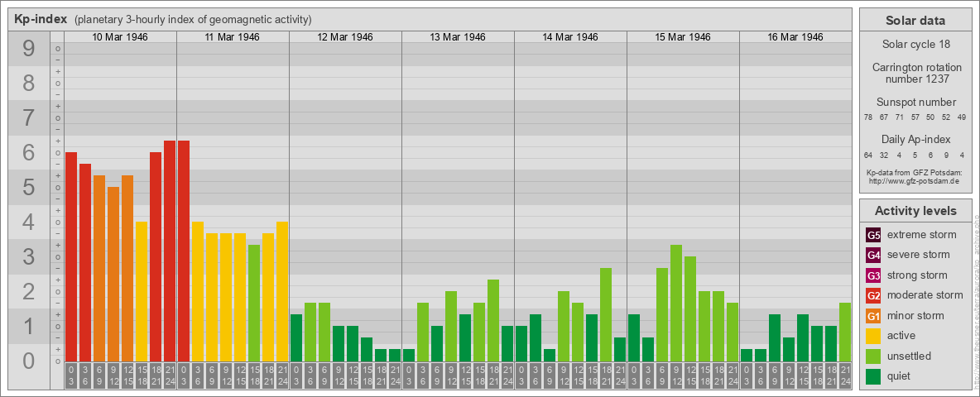Click the Ap-index value 32

(x=884, y=155)
